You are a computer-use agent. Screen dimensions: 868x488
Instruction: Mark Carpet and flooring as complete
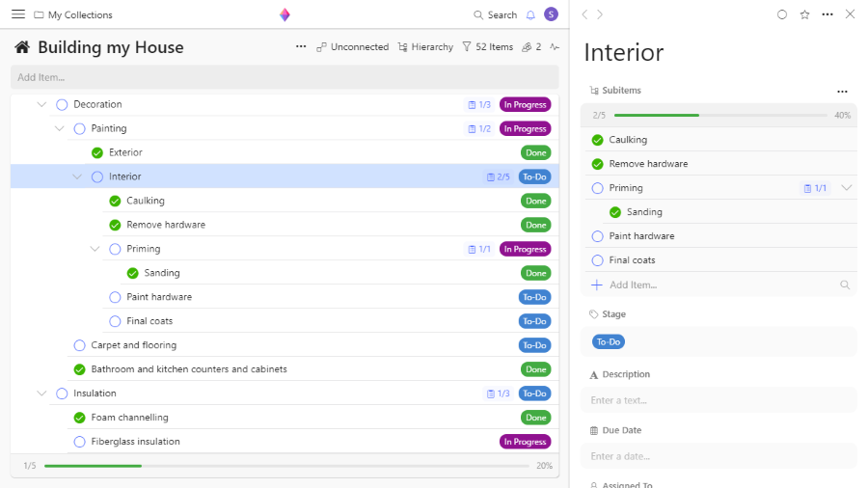80,345
